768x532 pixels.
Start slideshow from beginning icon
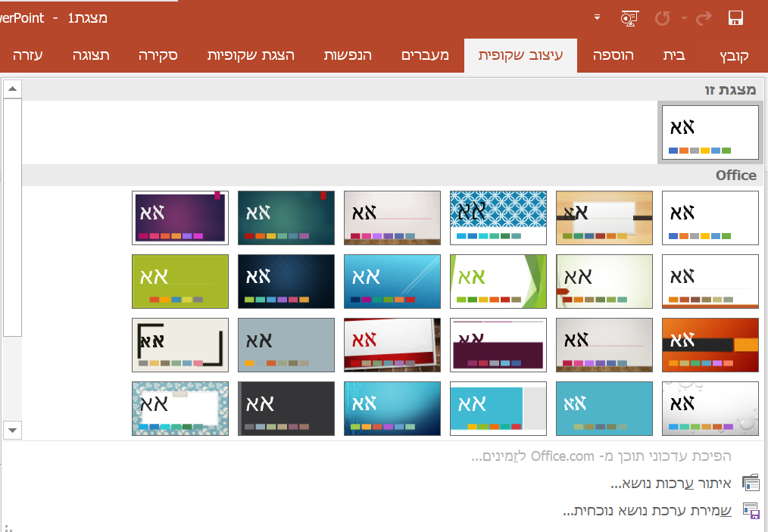tap(629, 19)
